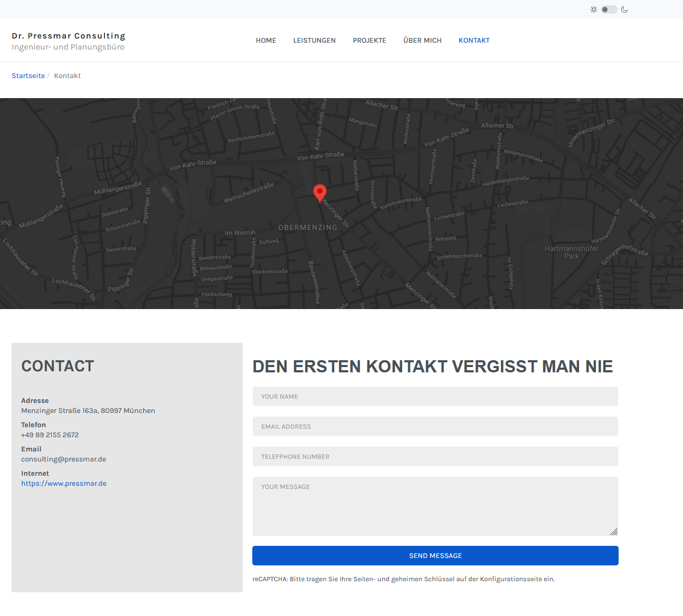Click the Startseite breadcrumb link

point(29,76)
